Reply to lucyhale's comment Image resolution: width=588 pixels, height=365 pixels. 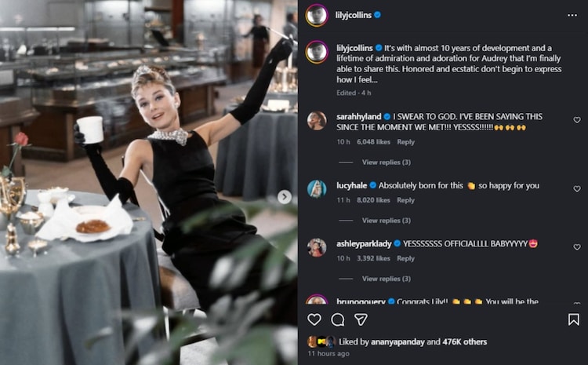point(405,200)
